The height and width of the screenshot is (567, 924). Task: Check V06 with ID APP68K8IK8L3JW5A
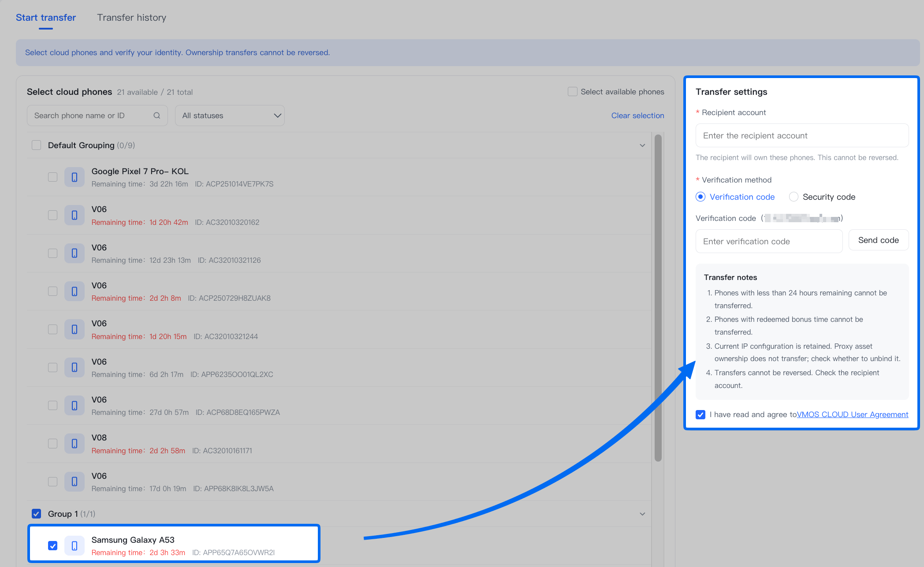pos(53,481)
